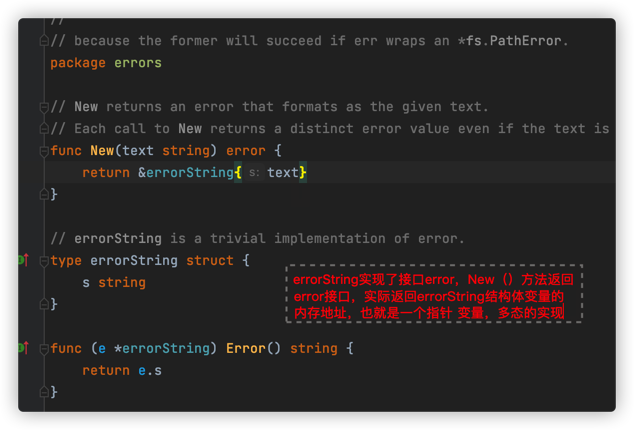Click the red Chinese annotation text box
The image size is (634, 430).
pyautogui.click(x=434, y=294)
